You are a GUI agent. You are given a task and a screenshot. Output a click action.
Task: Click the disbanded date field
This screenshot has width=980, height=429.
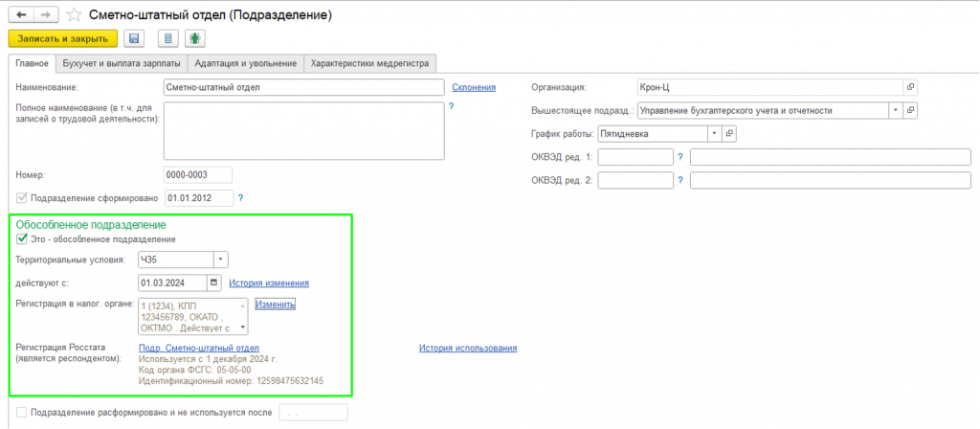point(313,413)
